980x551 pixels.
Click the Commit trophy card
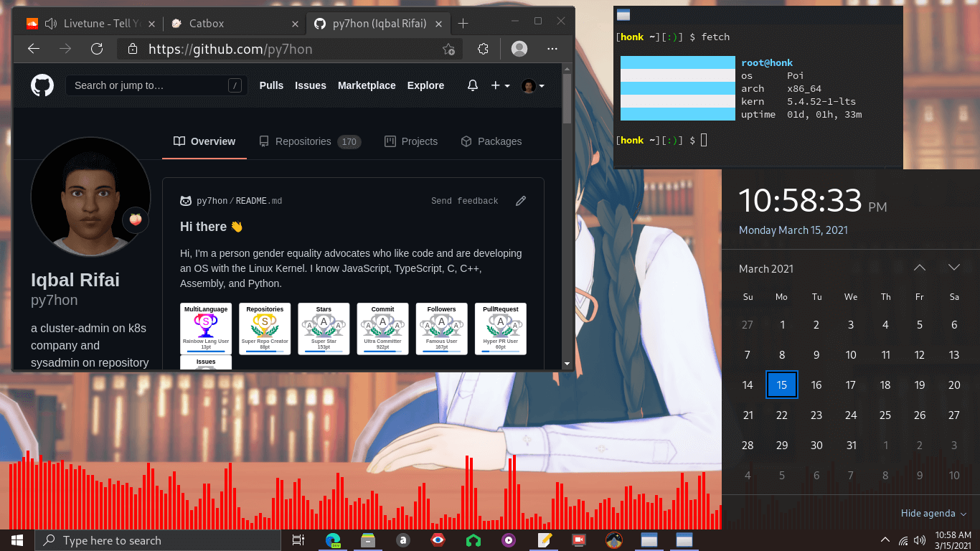click(x=382, y=329)
